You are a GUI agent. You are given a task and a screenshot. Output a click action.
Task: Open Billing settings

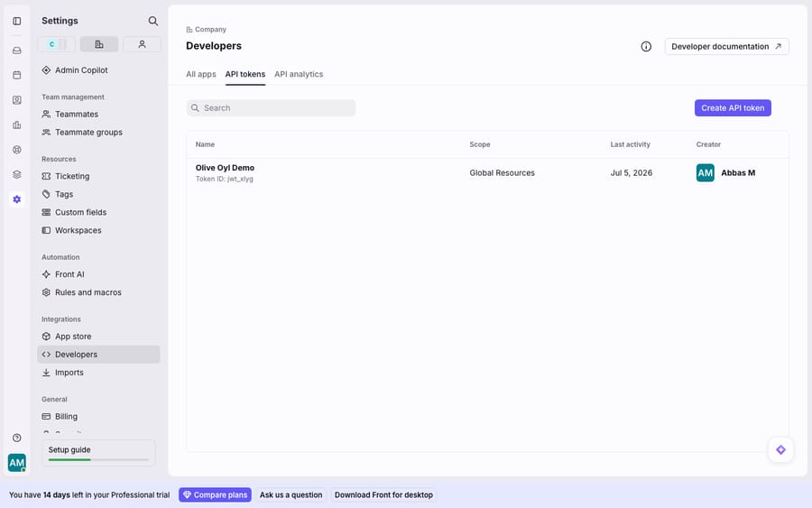[x=98, y=416]
